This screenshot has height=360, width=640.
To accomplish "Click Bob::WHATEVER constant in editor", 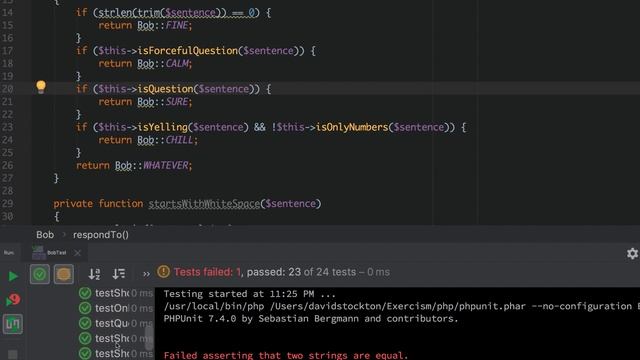I will 153,165.
